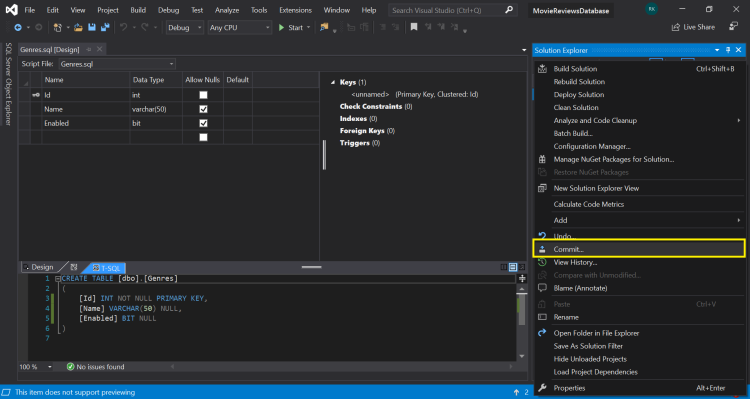Click the vertical splitter grip beside Keys

pos(324,155)
